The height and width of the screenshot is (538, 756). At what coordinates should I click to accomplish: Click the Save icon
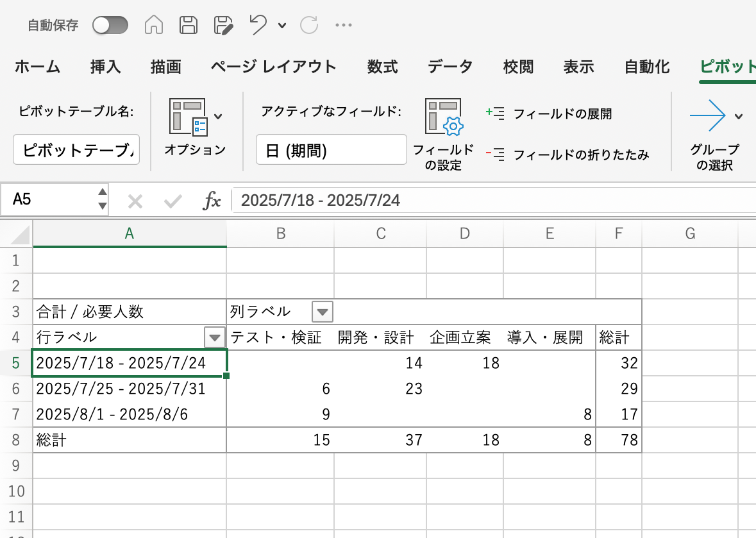(189, 25)
